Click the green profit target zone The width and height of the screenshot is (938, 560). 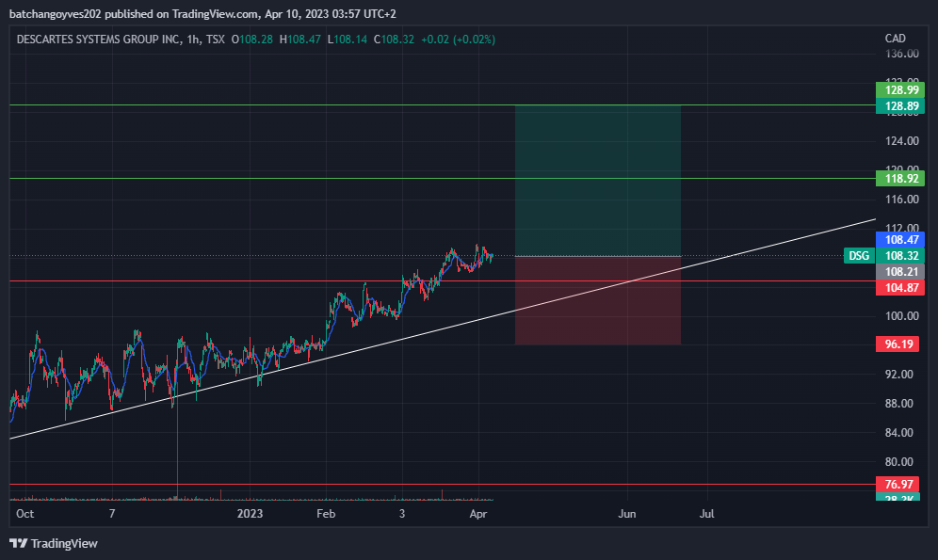(598, 181)
